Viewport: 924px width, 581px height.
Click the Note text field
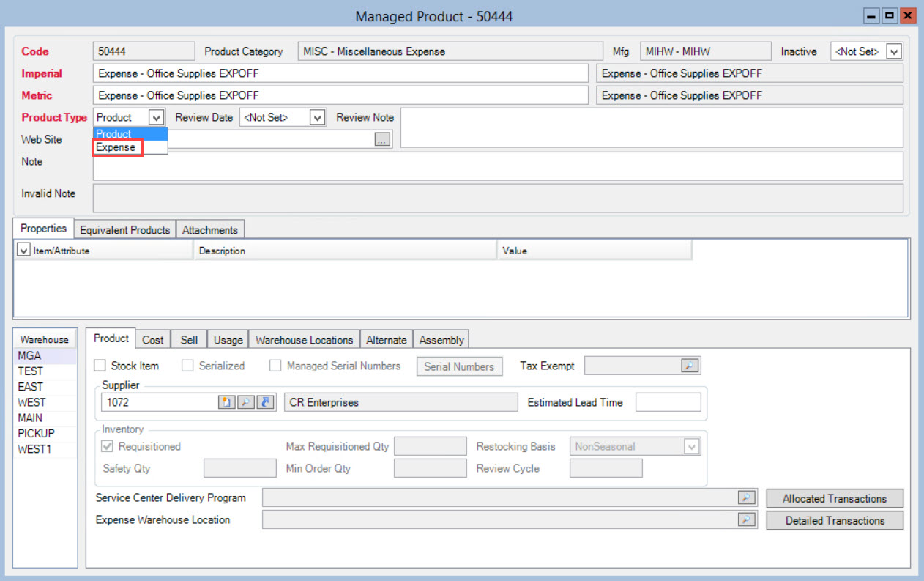tap(498, 166)
